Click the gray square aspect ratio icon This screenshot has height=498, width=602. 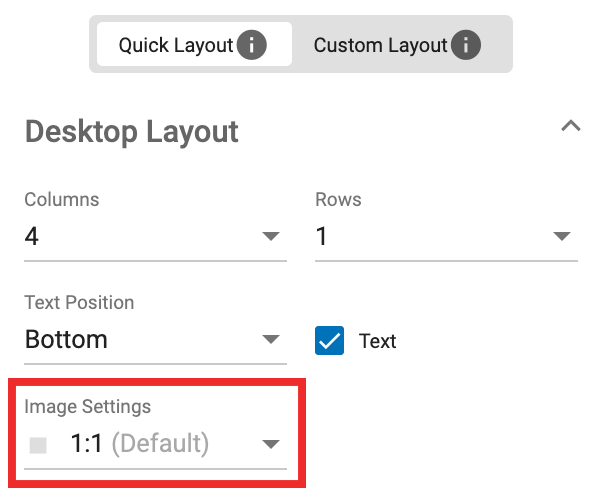coord(38,445)
